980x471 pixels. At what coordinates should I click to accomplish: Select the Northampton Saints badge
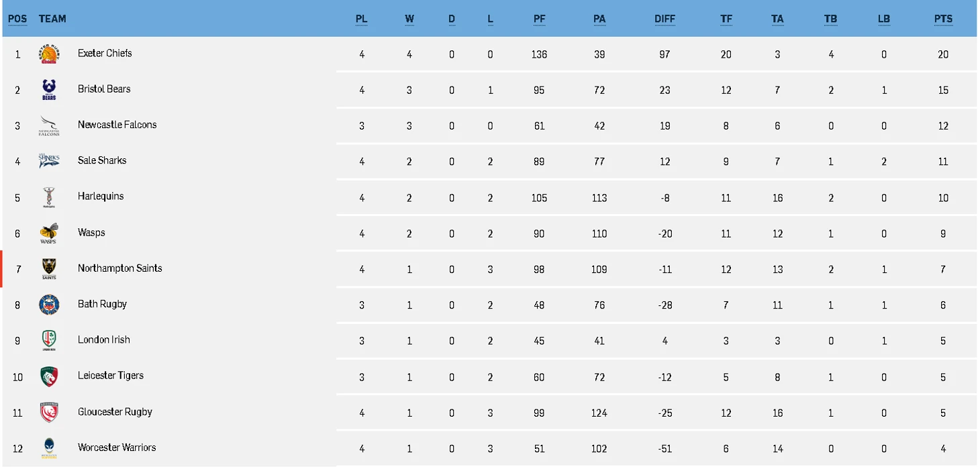click(49, 269)
